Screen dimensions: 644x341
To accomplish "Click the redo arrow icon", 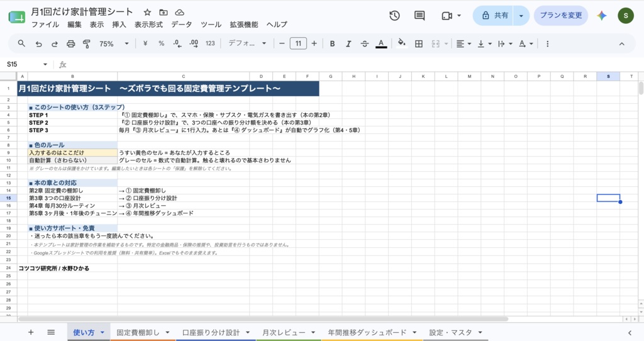I will point(55,43).
